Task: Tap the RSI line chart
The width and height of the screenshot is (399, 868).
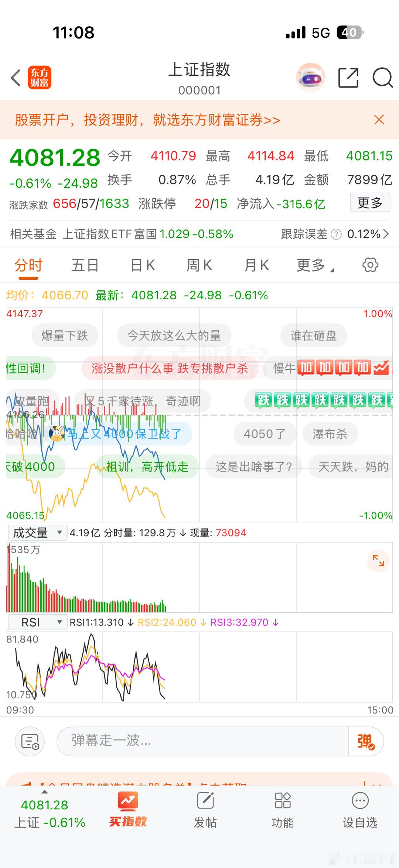Action: [199, 667]
